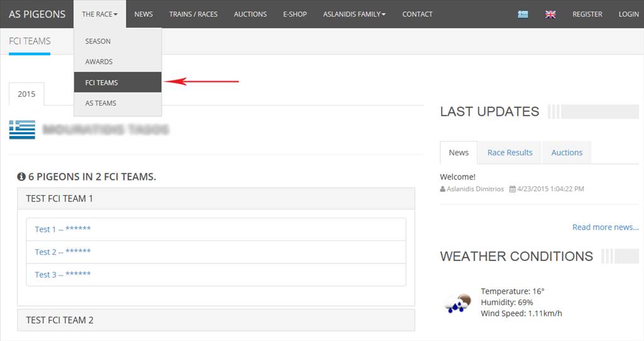The width and height of the screenshot is (644, 341).
Task: Select FCI TEAMS menu entry
Action: coord(102,82)
